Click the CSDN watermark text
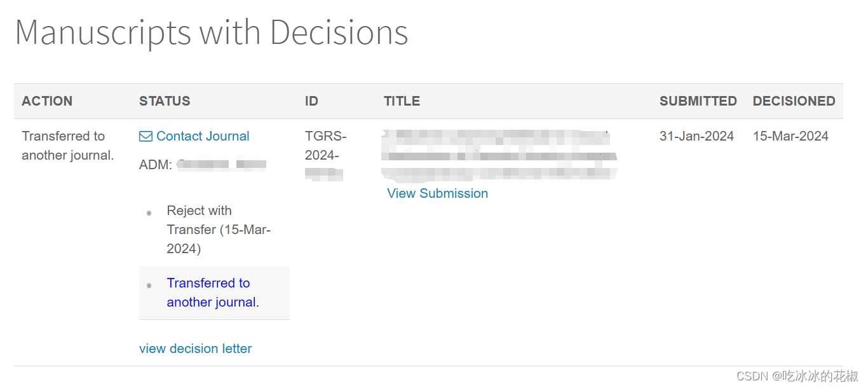Viewport: 868px width, 388px height. (796, 375)
